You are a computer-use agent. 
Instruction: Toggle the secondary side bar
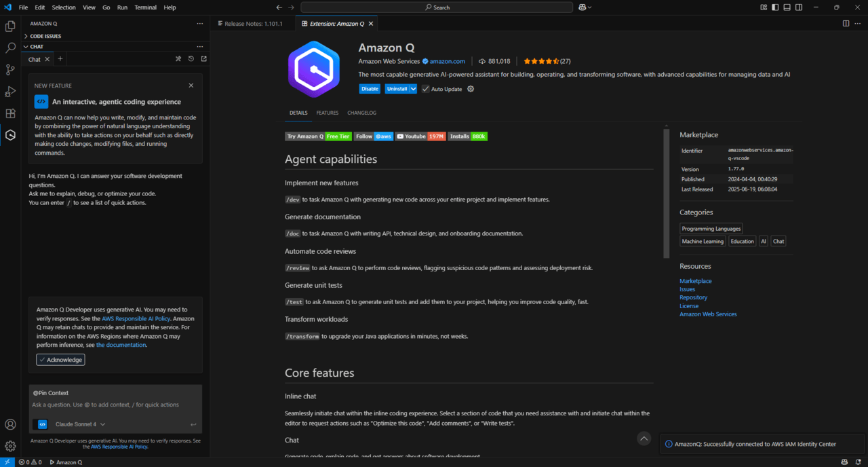(799, 7)
